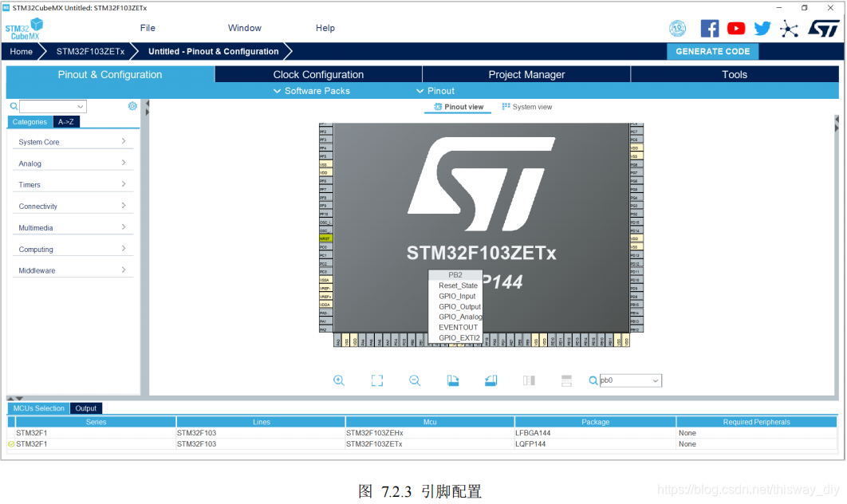Expand the System Core category
847x504 pixels.
(x=73, y=141)
